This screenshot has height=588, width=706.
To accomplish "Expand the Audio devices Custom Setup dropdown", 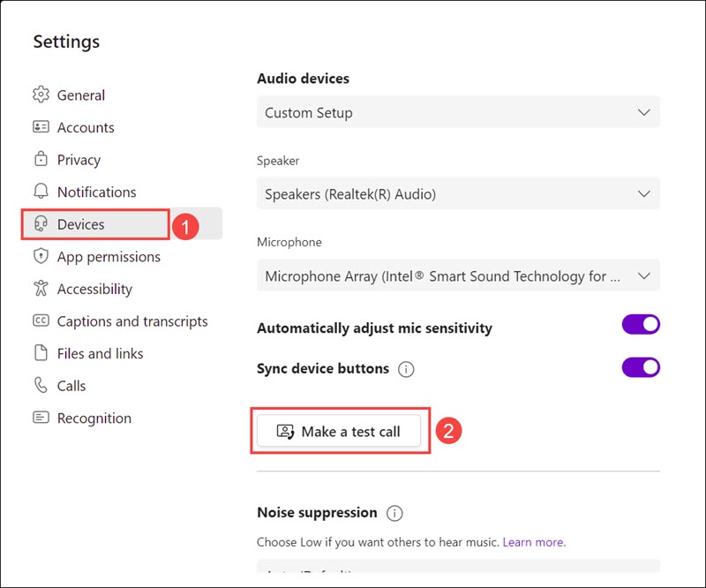I will (x=458, y=113).
